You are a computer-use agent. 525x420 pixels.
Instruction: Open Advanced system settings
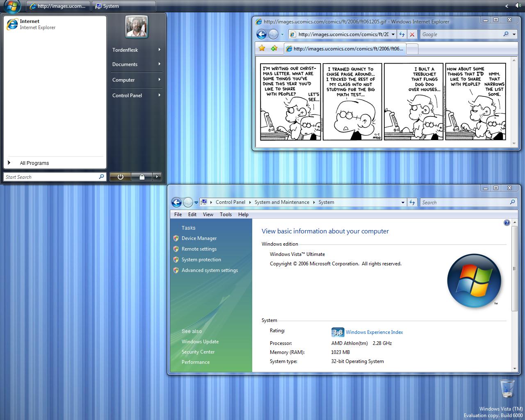pos(210,270)
